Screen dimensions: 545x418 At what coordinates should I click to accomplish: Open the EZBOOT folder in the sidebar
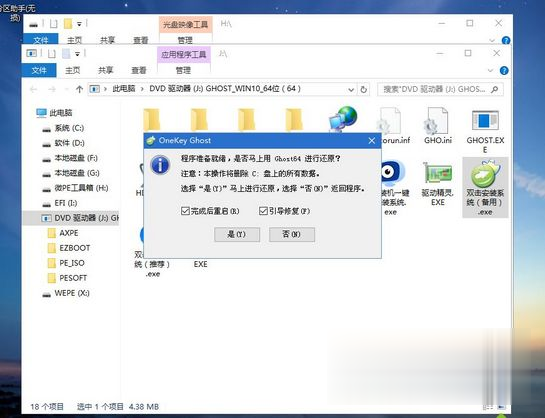(75, 248)
